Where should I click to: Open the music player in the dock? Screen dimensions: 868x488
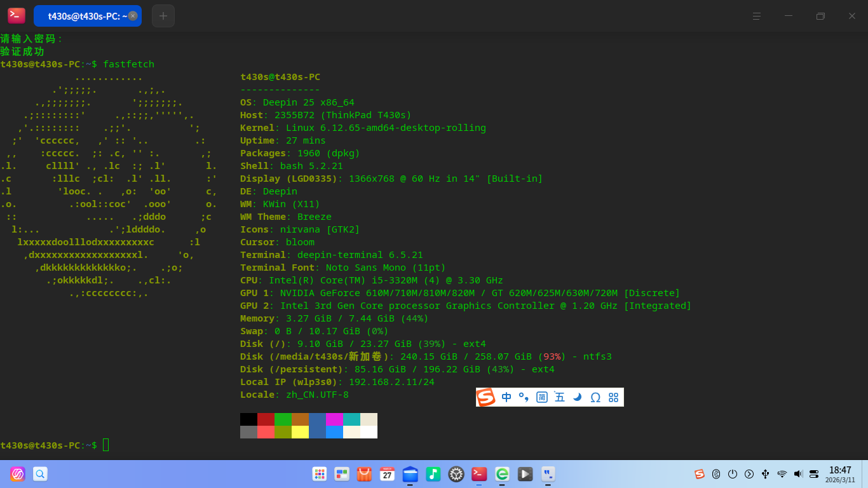pyautogui.click(x=433, y=474)
